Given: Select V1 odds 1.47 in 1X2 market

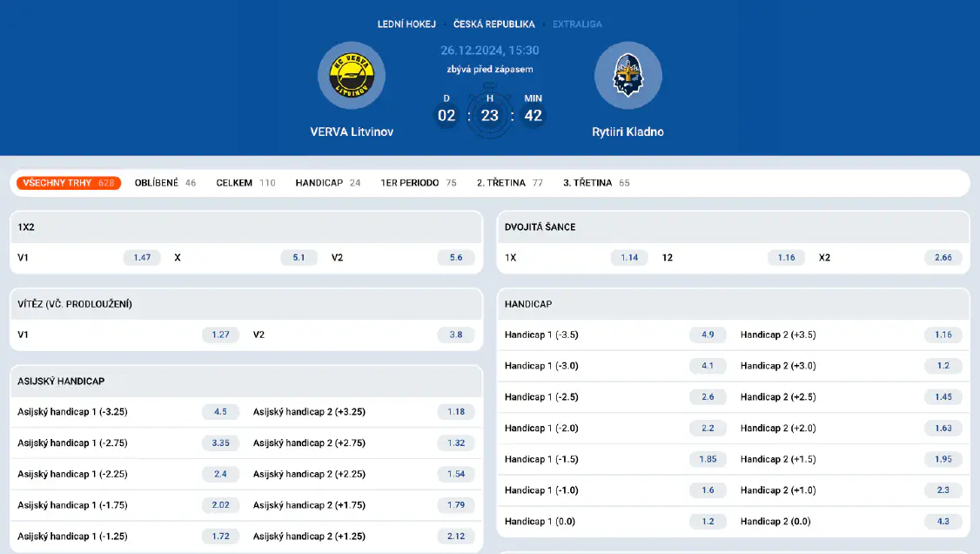Looking at the screenshot, I should tap(141, 257).
